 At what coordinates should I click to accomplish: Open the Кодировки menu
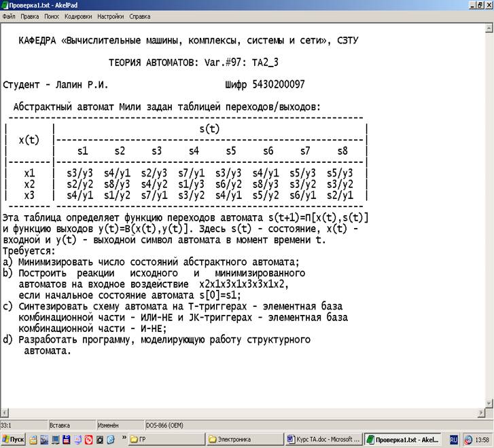pos(78,16)
